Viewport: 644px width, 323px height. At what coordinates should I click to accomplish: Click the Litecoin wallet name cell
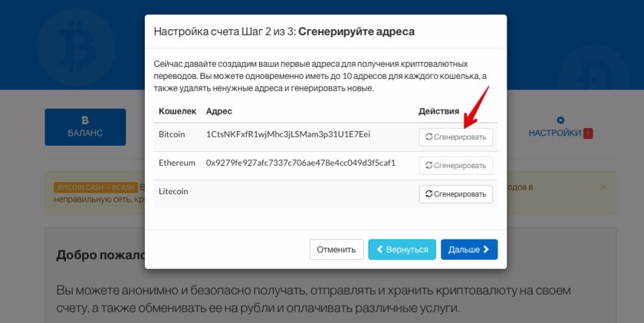point(173,192)
